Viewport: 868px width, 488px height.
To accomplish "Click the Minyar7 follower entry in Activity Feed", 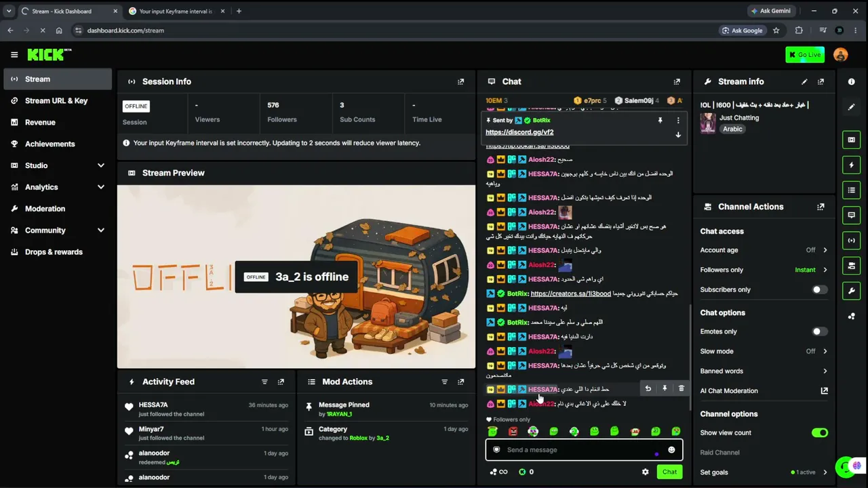I will click(x=207, y=434).
